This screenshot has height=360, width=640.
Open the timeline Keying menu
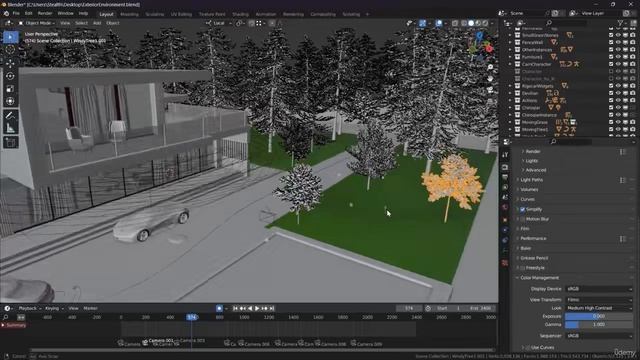[x=54, y=309]
